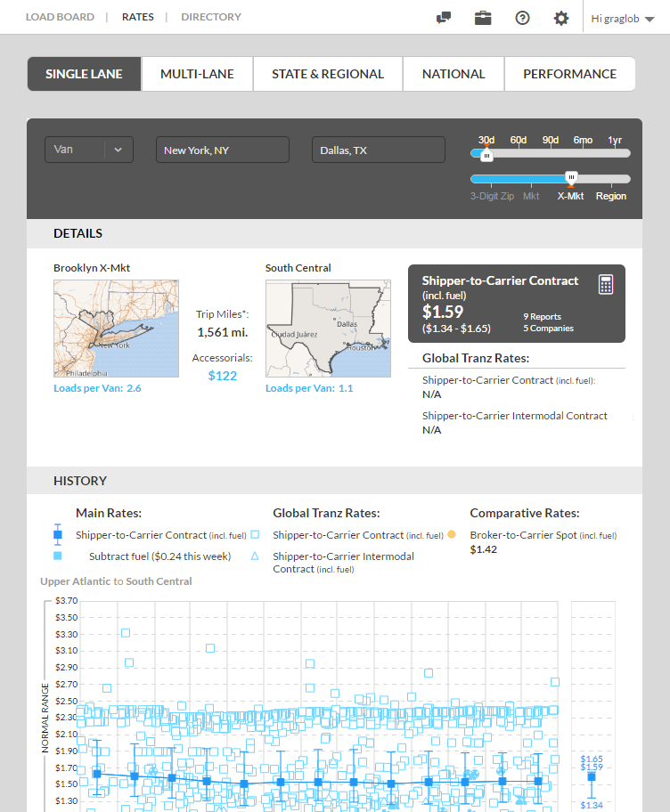Open the briefcase icon in header
The height and width of the screenshot is (812, 670).
point(483,18)
